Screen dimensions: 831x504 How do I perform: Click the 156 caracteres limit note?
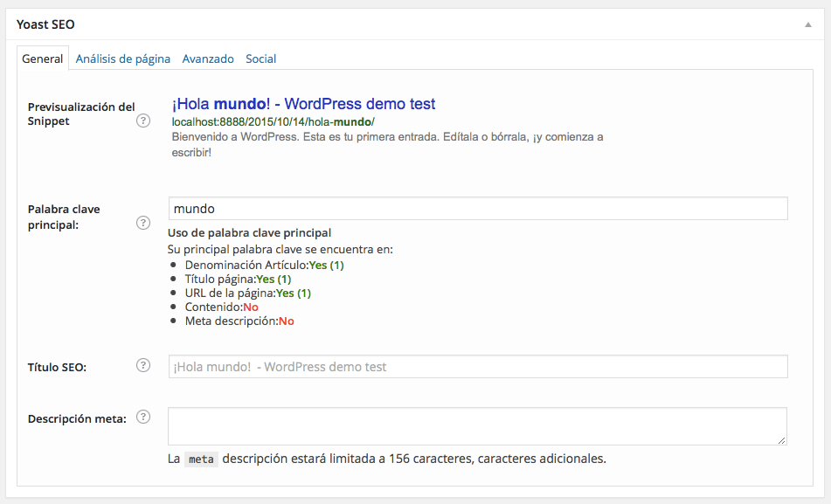(387, 459)
